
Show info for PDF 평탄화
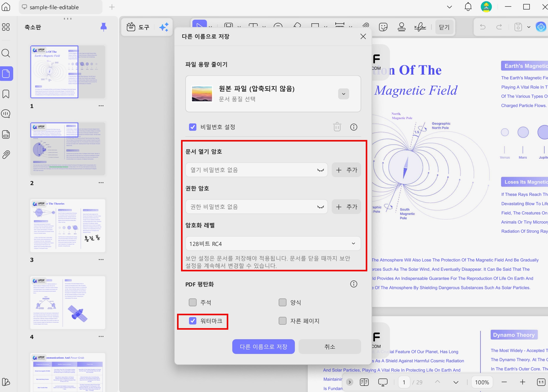(354, 284)
